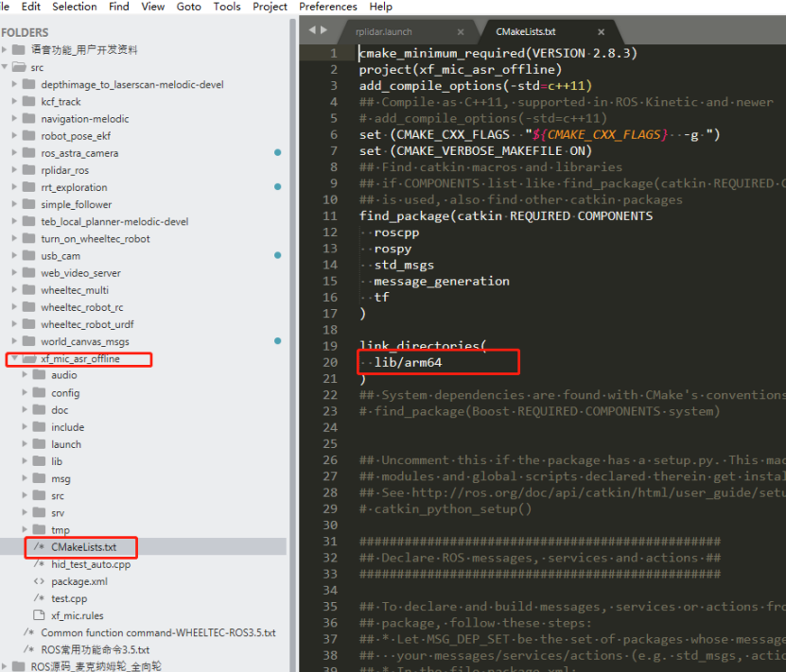Screen dimensions: 786x672
Task: Click line number 20 in the gutter
Action: tap(330, 362)
